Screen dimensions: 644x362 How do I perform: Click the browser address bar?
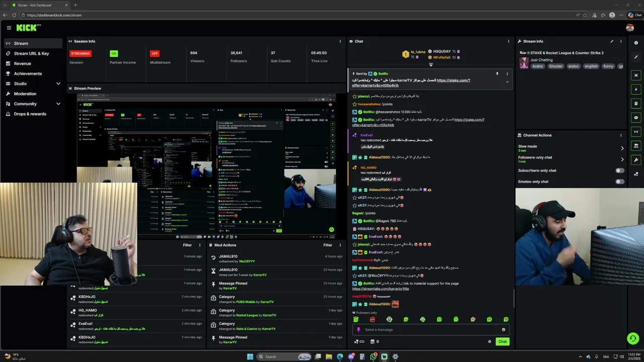pos(297,15)
